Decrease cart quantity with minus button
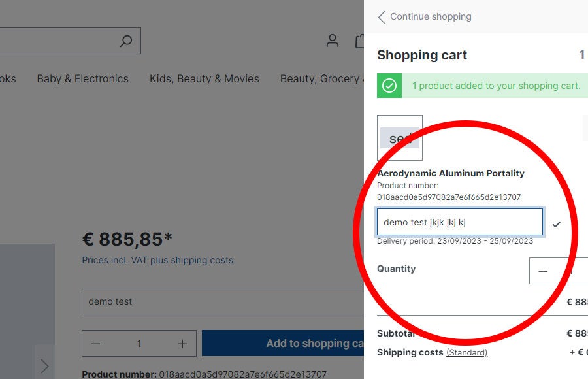This screenshot has width=588, height=379. point(543,271)
